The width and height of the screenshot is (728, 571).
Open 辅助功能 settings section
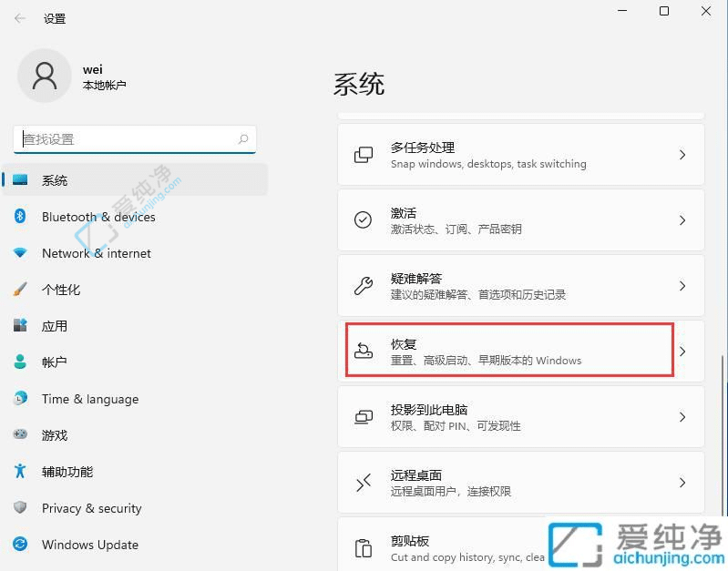click(x=135, y=471)
